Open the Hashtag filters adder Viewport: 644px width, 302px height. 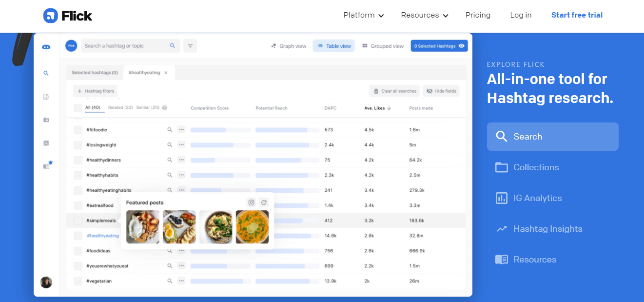tap(96, 91)
